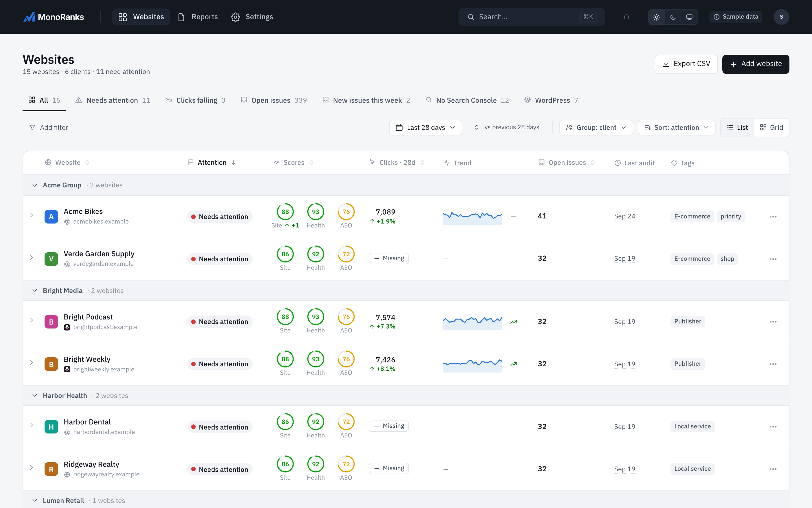
Task: Switch to Grid view
Action: [x=771, y=128]
